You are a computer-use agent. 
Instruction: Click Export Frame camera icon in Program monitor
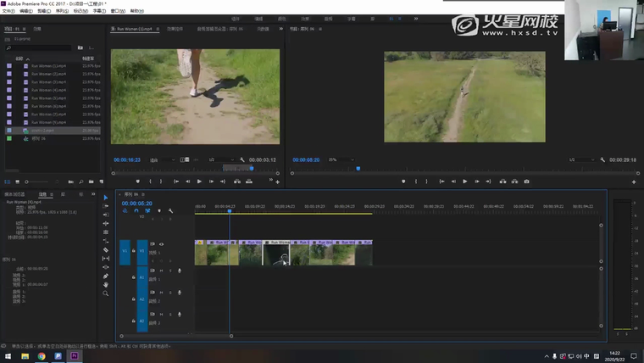coord(526,181)
